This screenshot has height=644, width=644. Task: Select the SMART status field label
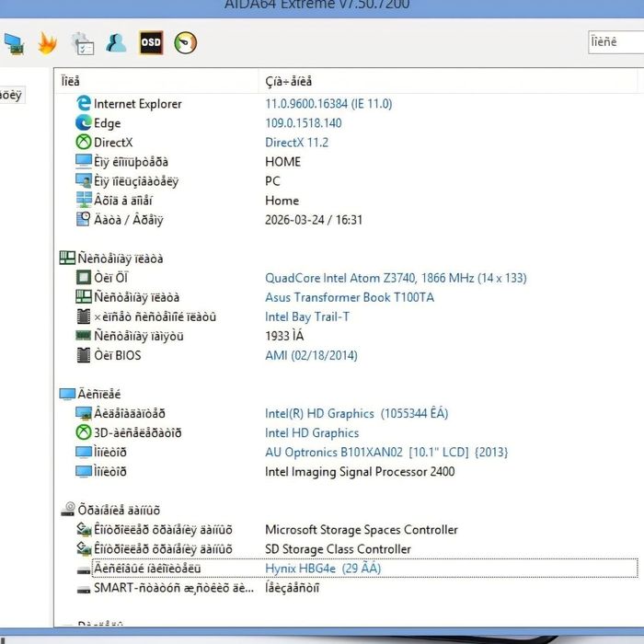(173, 588)
